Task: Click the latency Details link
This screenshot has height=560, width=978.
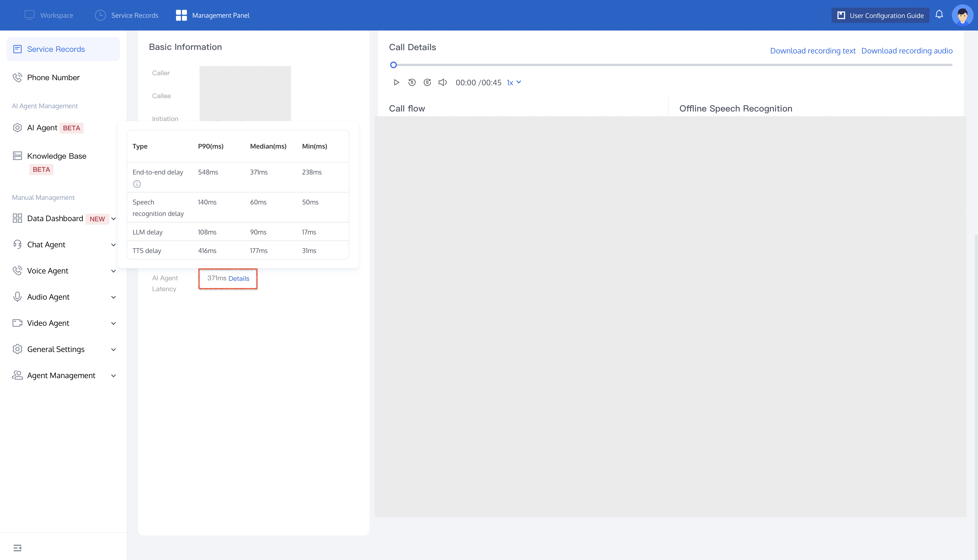Action: 238,278
